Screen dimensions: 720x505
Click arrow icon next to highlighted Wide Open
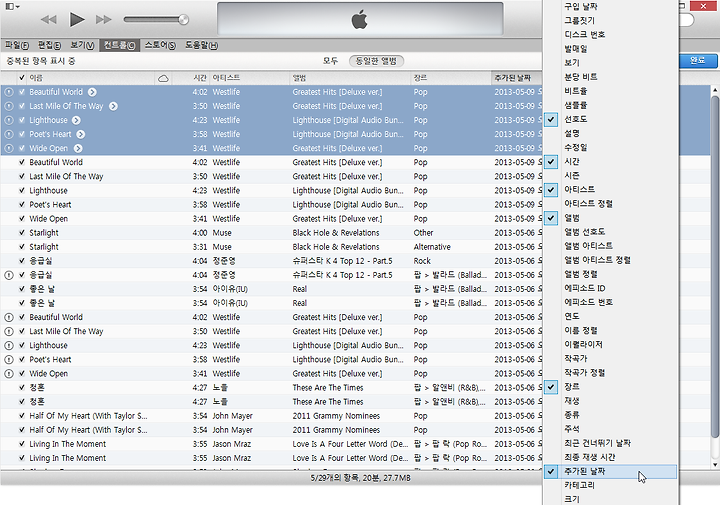pyautogui.click(x=78, y=148)
